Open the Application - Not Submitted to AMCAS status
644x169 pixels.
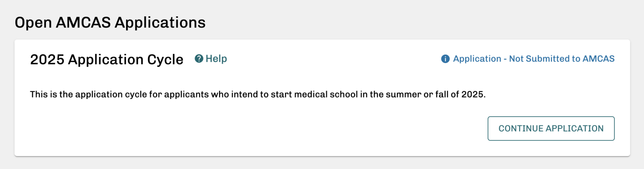tap(533, 59)
